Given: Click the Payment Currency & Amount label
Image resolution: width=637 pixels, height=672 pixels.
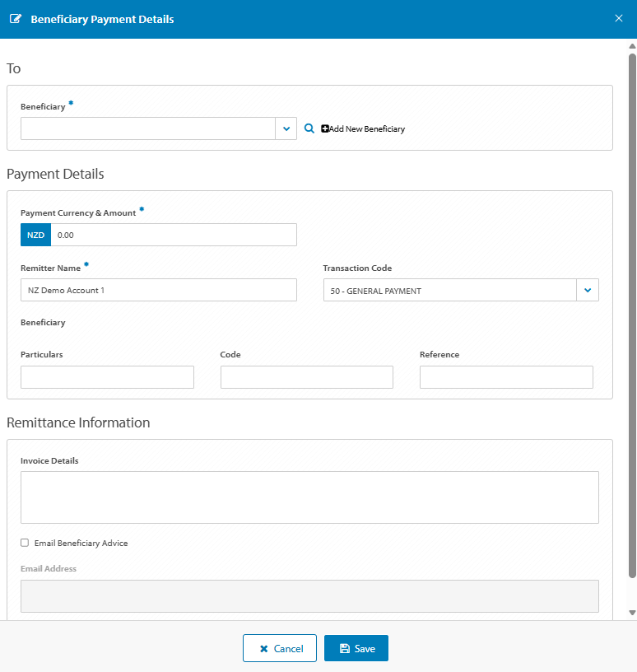Looking at the screenshot, I should tap(78, 213).
